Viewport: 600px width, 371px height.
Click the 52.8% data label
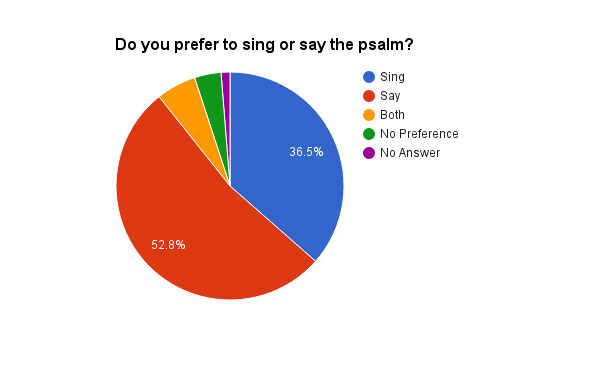[168, 245]
